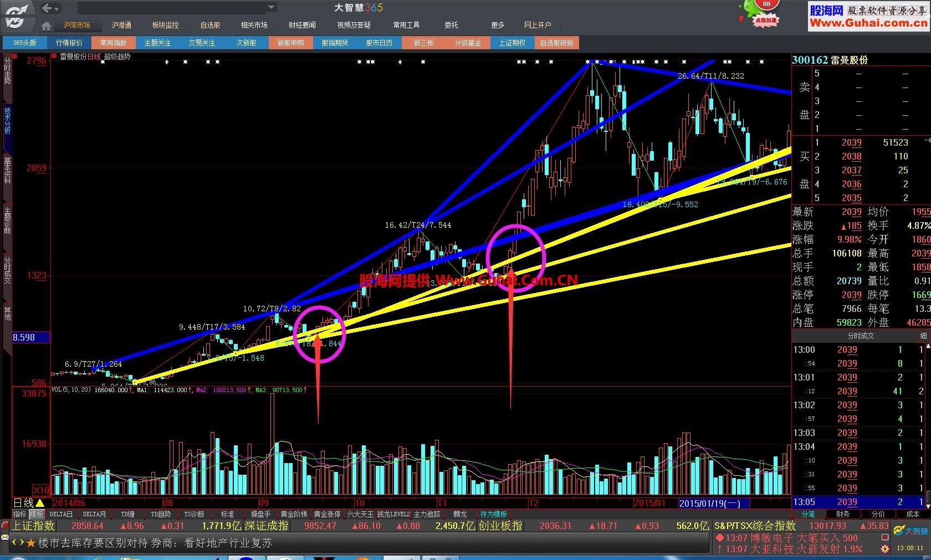Open the 财经要闻 menu
931x560 pixels.
tap(302, 25)
